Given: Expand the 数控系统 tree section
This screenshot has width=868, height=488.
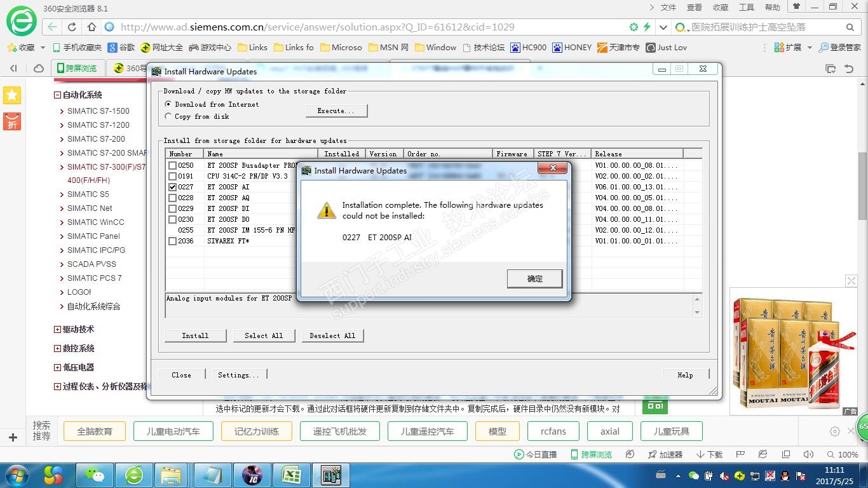Looking at the screenshot, I should [57, 349].
